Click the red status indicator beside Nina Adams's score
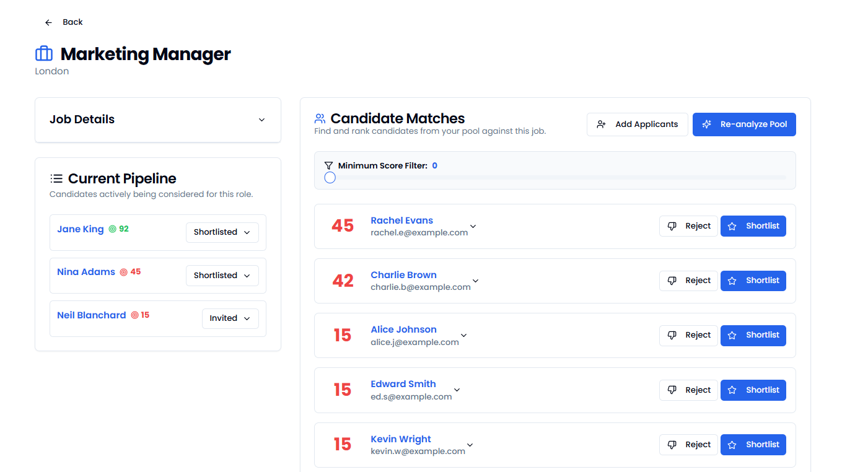The image size is (868, 472). point(122,271)
